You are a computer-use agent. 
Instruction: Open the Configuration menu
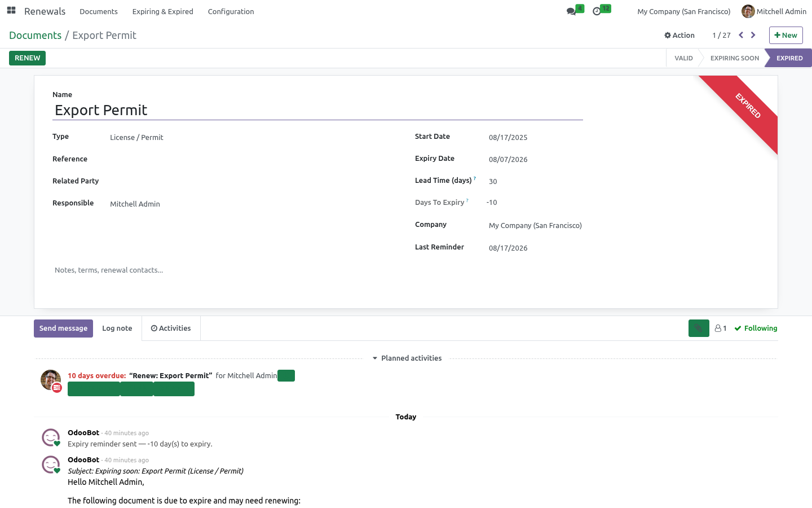point(231,11)
